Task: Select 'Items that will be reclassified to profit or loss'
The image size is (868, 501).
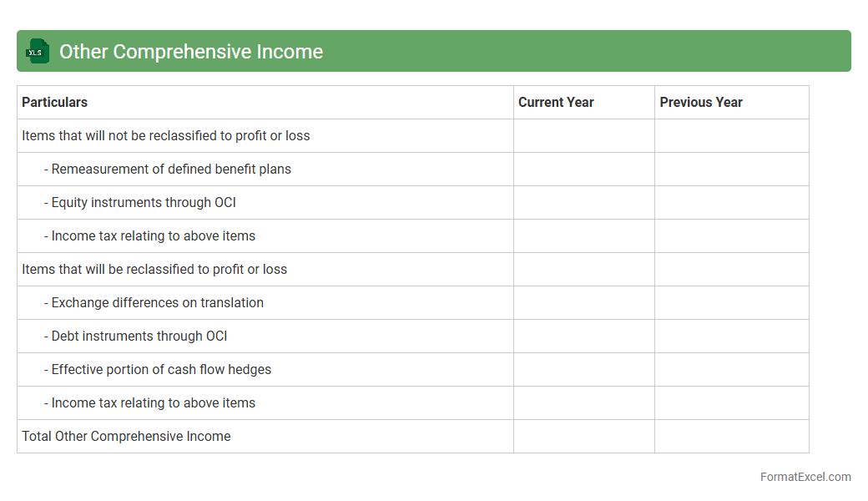Action: pyautogui.click(x=154, y=269)
